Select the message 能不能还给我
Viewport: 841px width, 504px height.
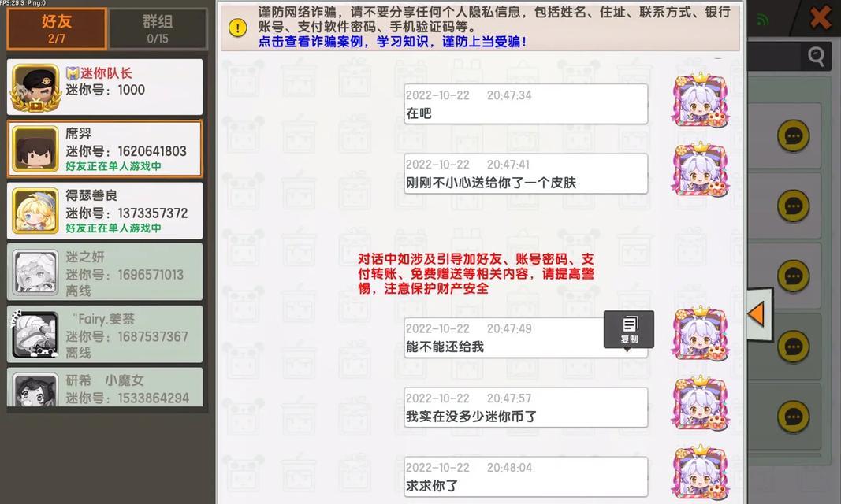tap(526, 337)
